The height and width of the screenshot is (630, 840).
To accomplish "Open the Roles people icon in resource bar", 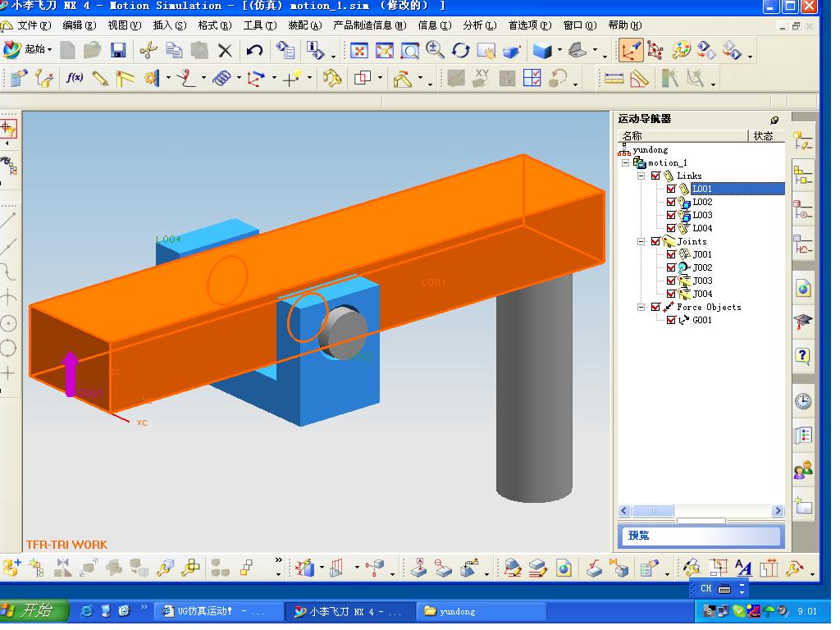I will point(802,470).
